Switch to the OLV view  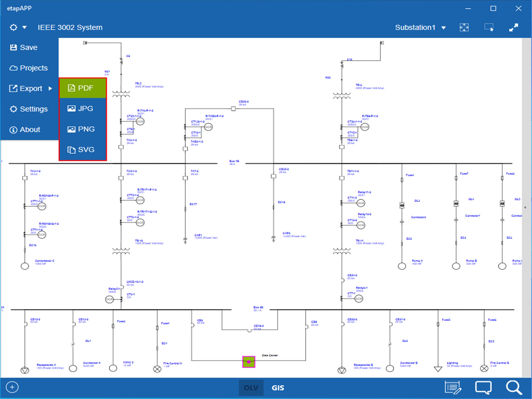[x=251, y=388]
